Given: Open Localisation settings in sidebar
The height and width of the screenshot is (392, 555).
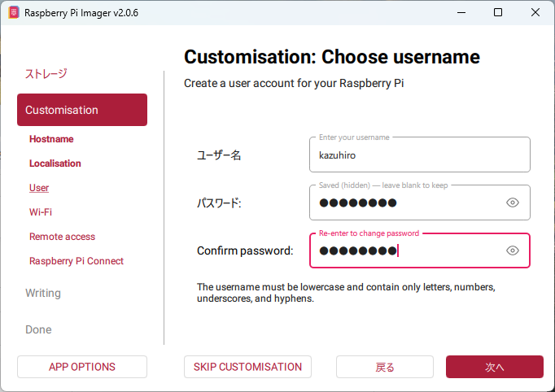Looking at the screenshot, I should click(x=55, y=163).
